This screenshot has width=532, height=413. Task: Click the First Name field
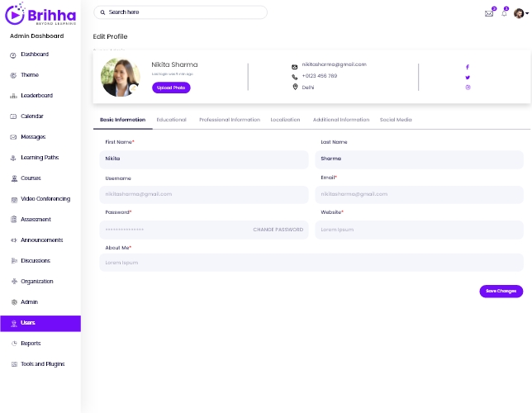click(204, 159)
